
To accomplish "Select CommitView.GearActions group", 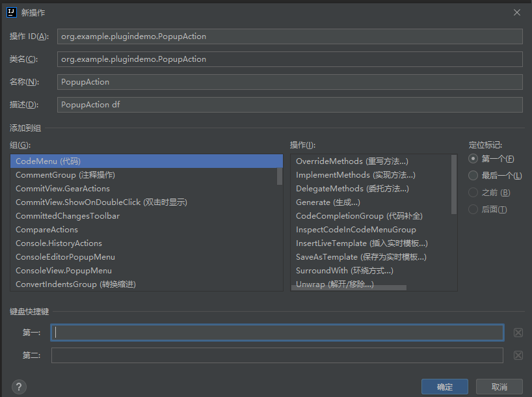I will click(146, 189).
